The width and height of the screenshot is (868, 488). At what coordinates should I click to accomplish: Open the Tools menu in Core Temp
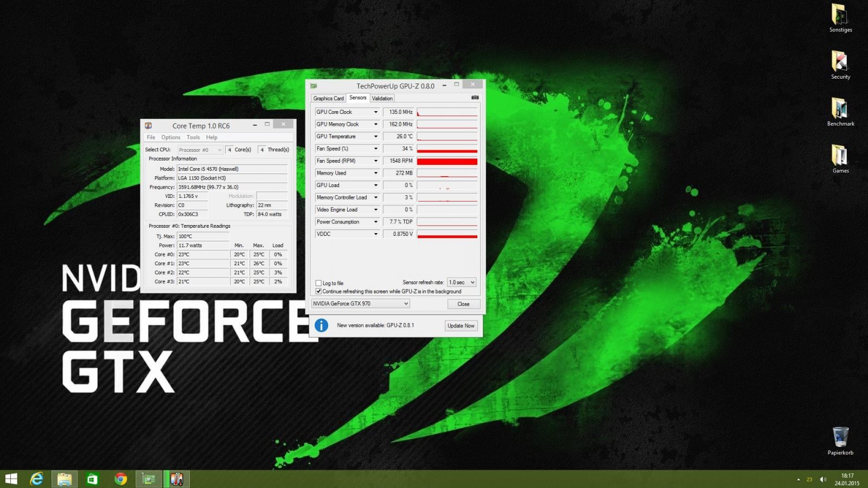[193, 137]
